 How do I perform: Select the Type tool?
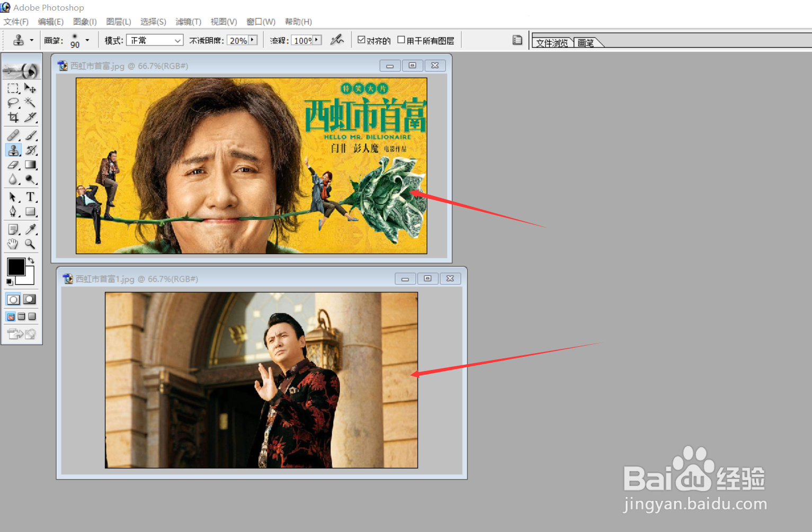click(30, 197)
